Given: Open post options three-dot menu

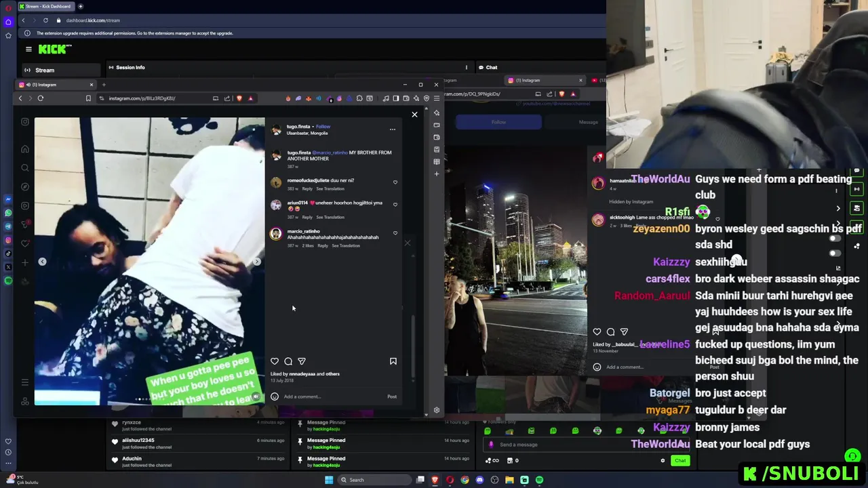Looking at the screenshot, I should tap(392, 129).
